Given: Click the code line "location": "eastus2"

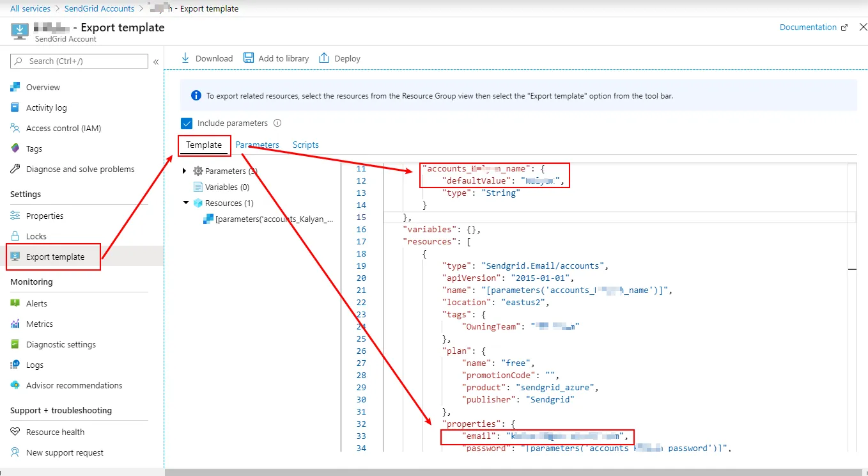Looking at the screenshot, I should coord(495,303).
